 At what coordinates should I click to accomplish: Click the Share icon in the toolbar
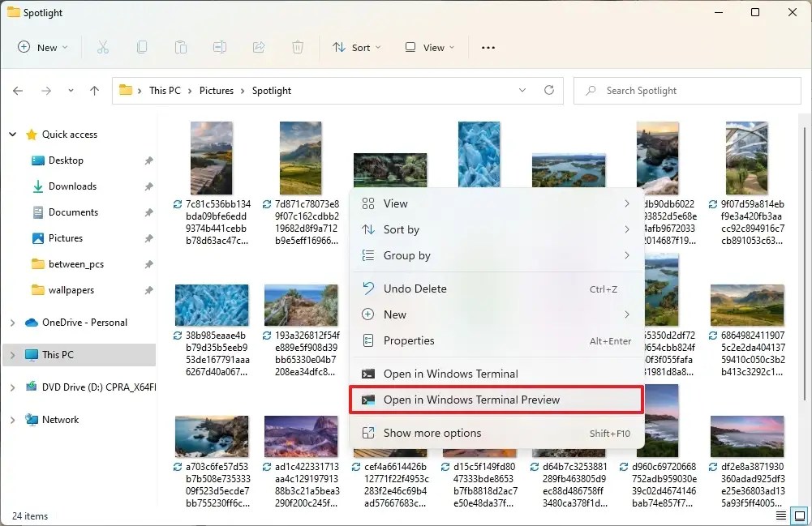click(x=259, y=47)
